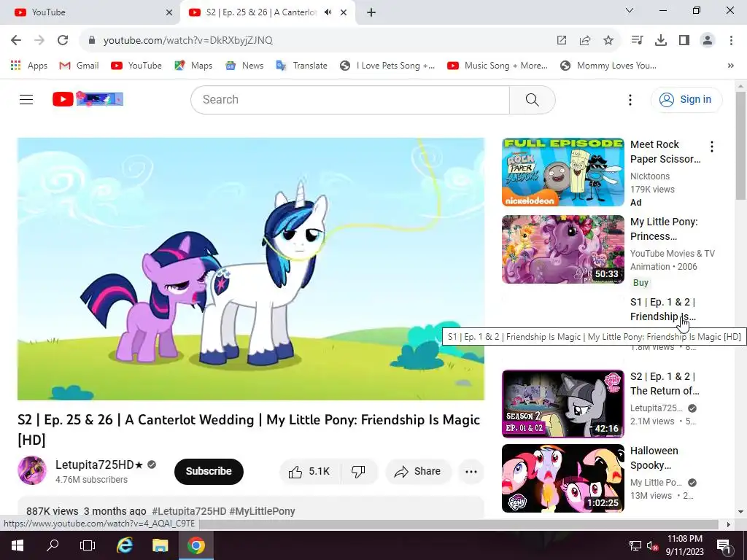747x560 pixels.
Task: Open Mommy Loves You bookmark
Action: click(608, 66)
